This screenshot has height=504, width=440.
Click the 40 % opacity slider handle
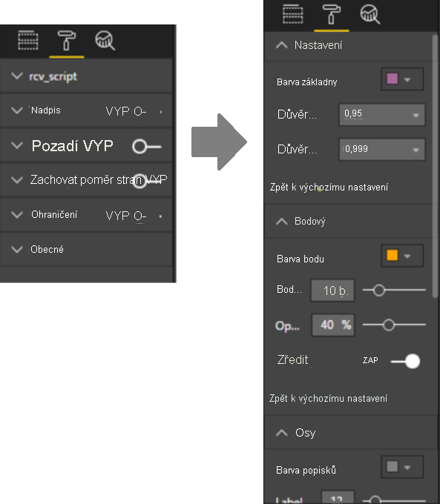tap(389, 325)
